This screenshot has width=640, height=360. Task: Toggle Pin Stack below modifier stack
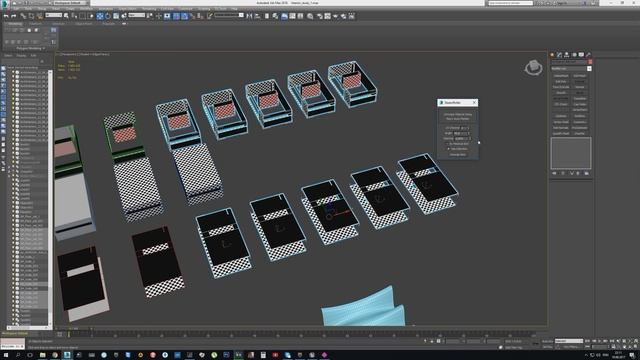click(x=554, y=173)
